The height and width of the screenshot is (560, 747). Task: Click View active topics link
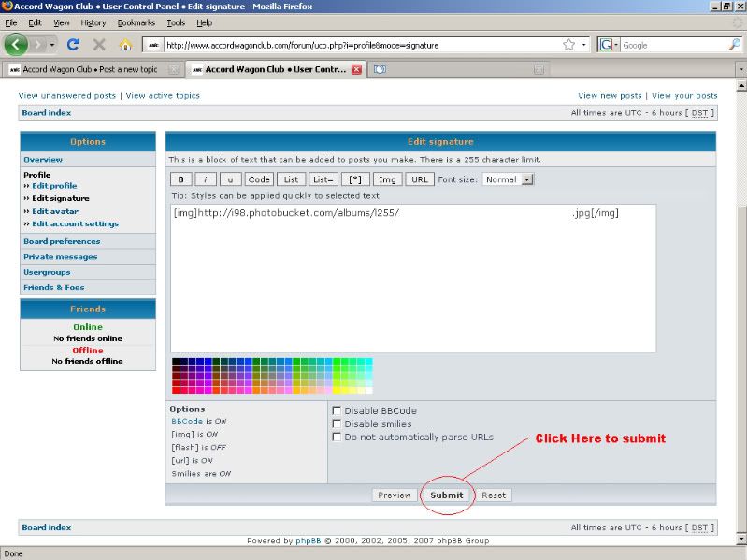coord(163,95)
